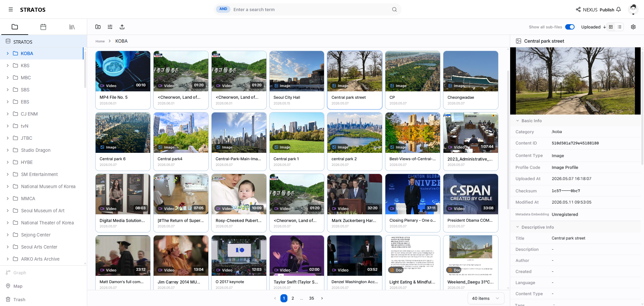Switch to the calendar tab
Viewport: 644px width, 306px height.
point(43,27)
